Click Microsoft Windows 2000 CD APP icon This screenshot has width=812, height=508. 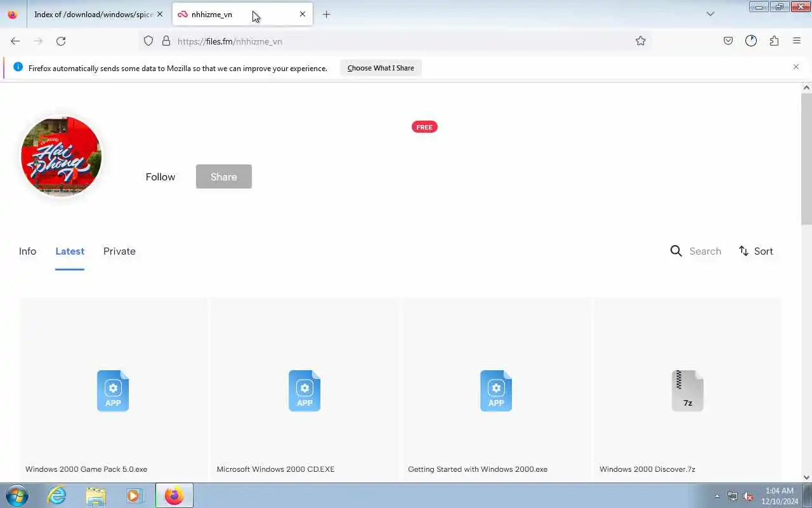click(304, 391)
